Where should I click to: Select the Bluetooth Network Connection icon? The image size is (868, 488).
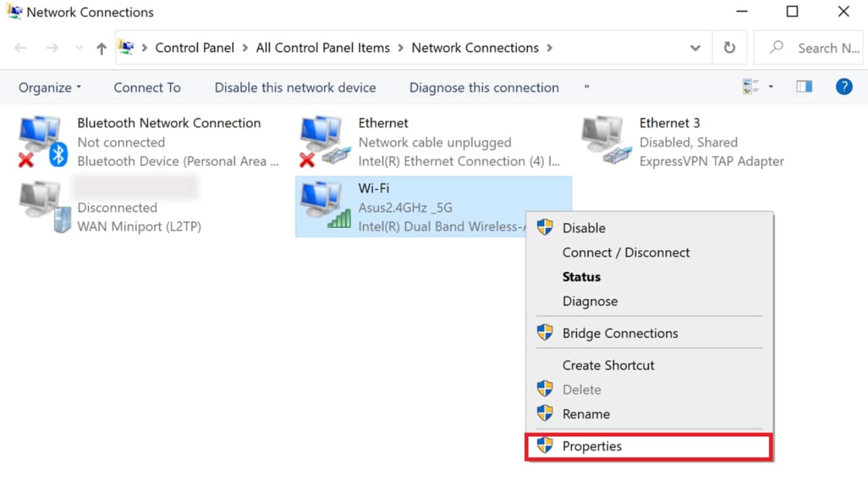click(x=43, y=141)
